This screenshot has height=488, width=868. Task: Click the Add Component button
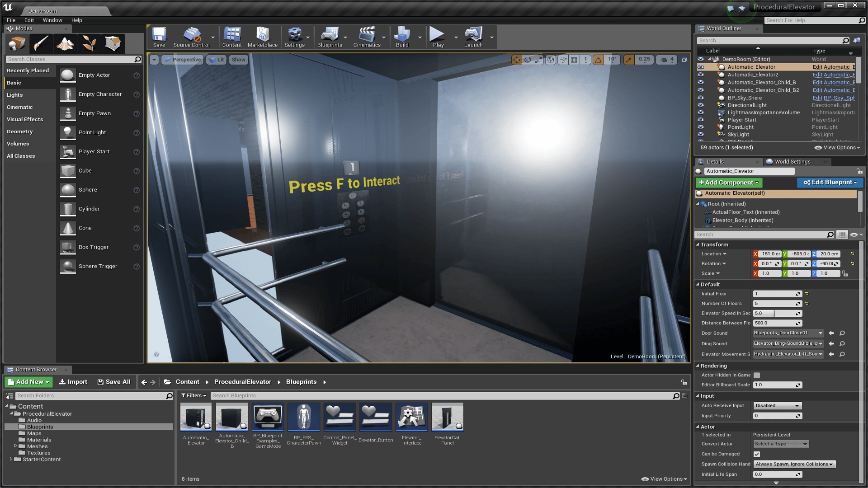point(729,183)
